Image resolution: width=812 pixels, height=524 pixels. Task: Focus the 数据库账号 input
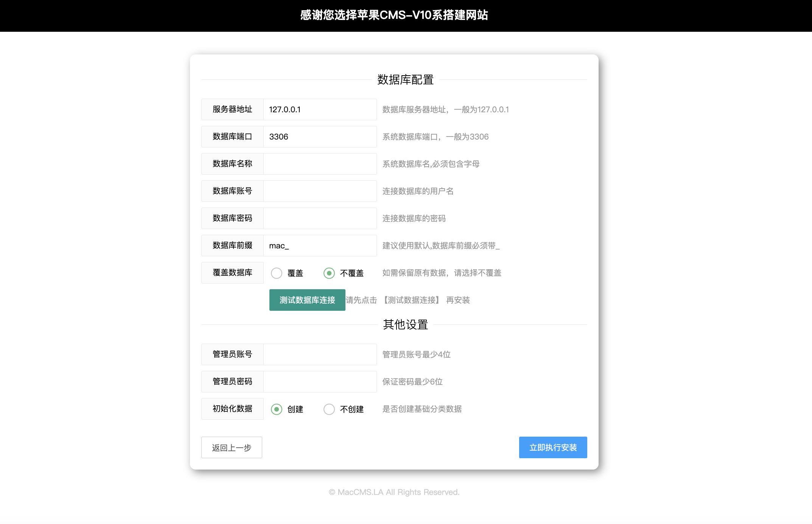320,191
